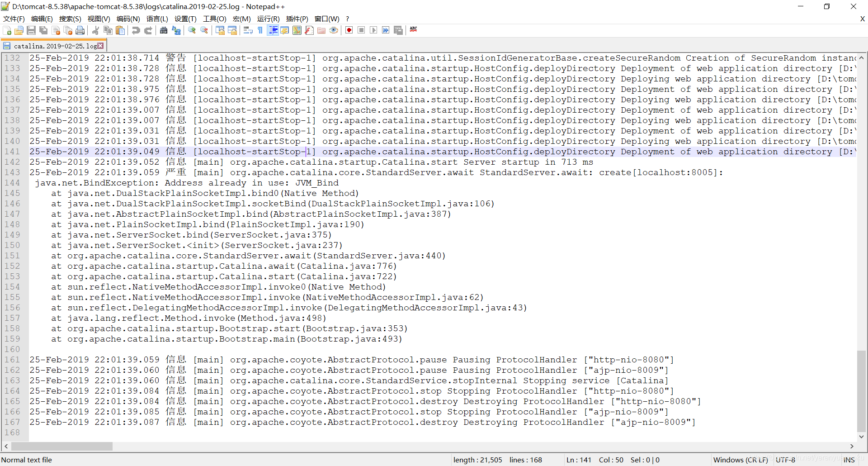Click the Save All toolbar icon
The image size is (868, 466).
pyautogui.click(x=43, y=30)
